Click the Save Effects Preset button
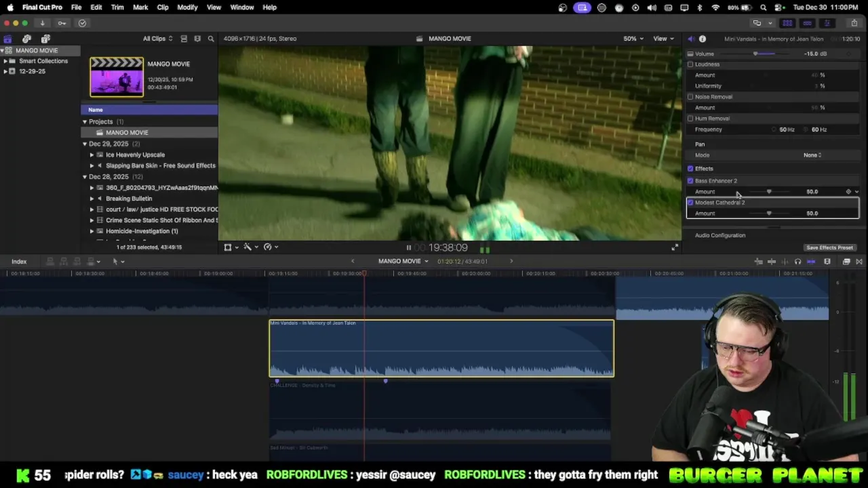 829,248
